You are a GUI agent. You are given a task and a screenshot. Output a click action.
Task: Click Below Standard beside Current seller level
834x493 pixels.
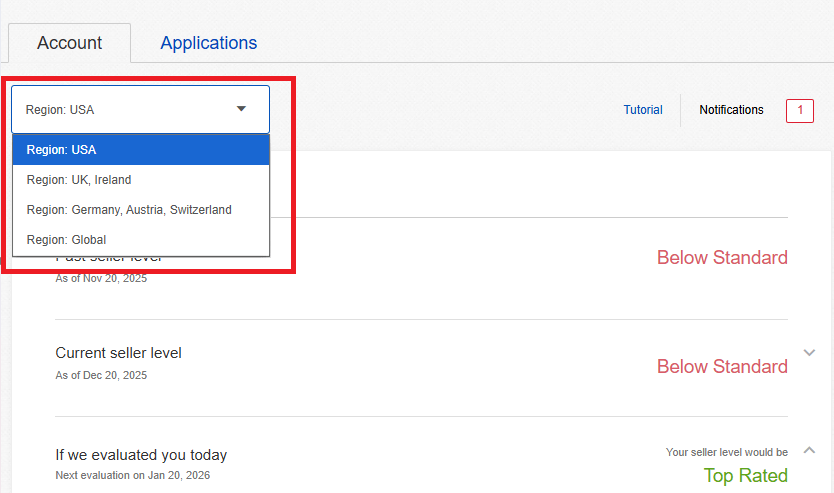pos(722,367)
